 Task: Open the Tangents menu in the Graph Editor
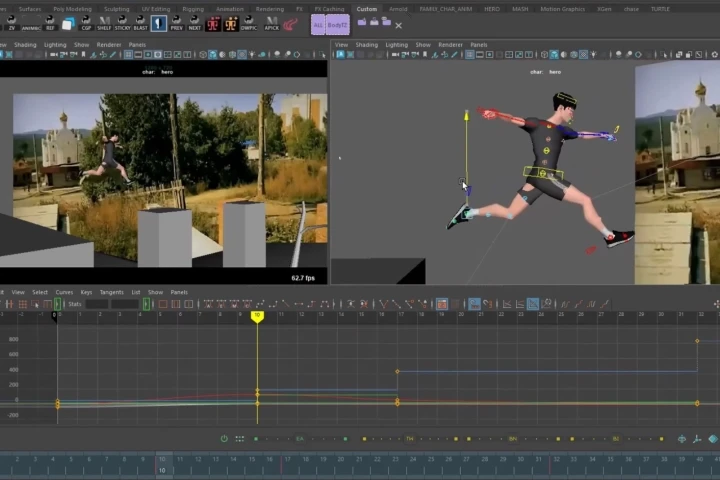112,292
